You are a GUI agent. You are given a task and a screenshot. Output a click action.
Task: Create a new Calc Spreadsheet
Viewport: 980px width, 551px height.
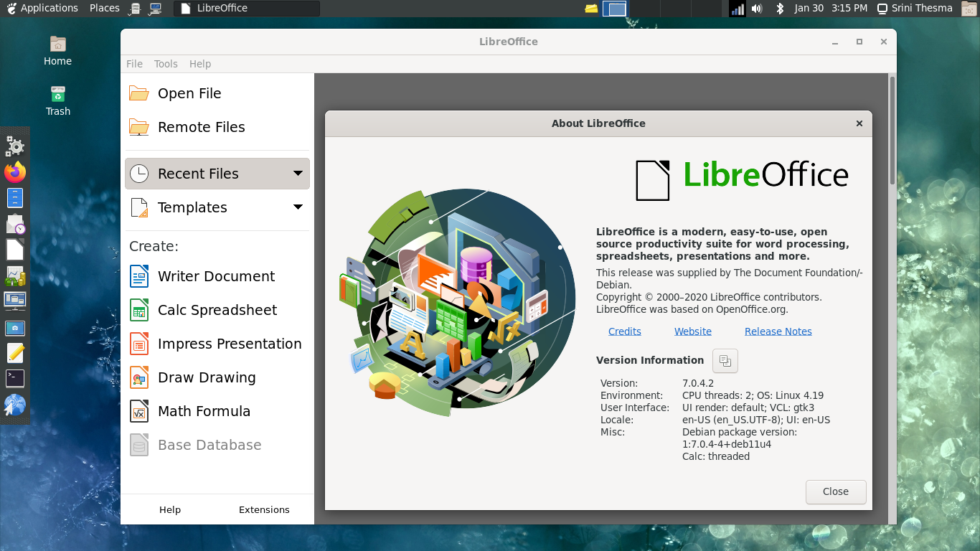[217, 310]
